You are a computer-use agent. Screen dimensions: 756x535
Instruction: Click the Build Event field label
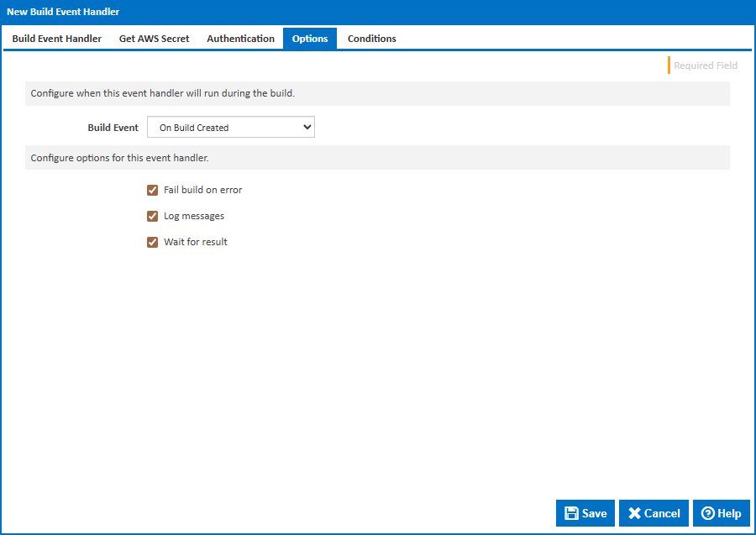pos(113,128)
